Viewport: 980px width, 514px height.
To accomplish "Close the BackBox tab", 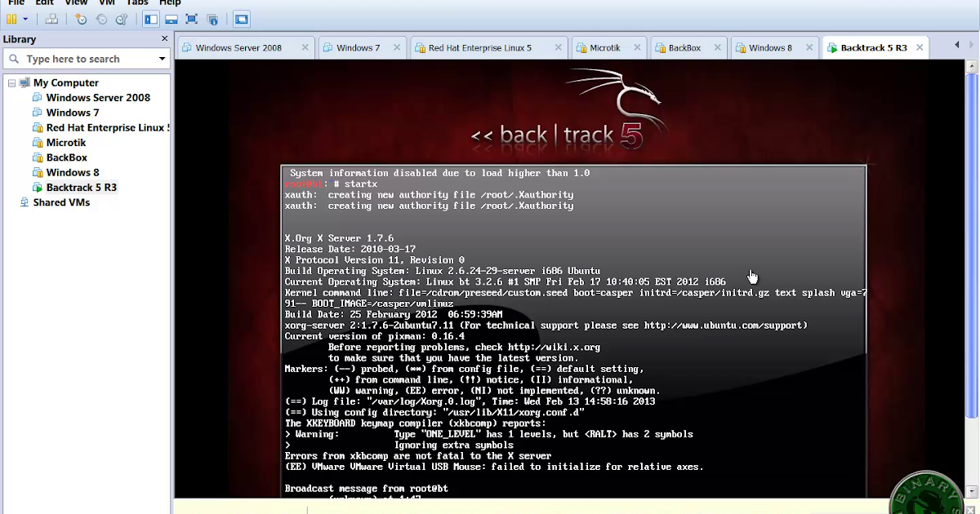I will point(719,48).
